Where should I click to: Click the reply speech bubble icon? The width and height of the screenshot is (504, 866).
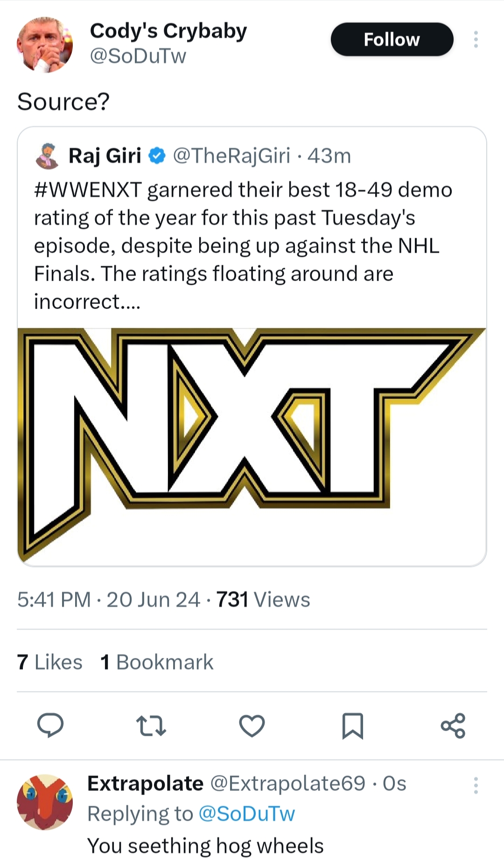(x=50, y=725)
